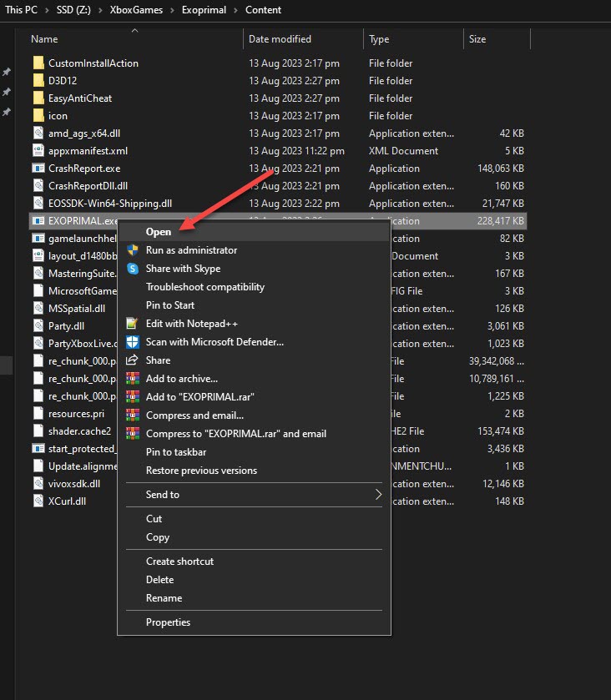Go to This PC in breadcrumb
Viewport: 611px width, 700px height.
click(21, 10)
